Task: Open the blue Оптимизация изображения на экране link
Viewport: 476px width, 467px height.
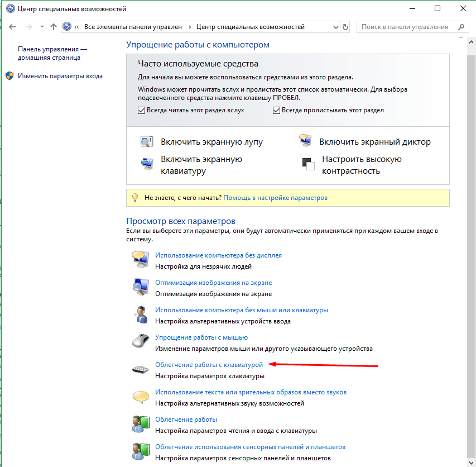Action: point(213,283)
